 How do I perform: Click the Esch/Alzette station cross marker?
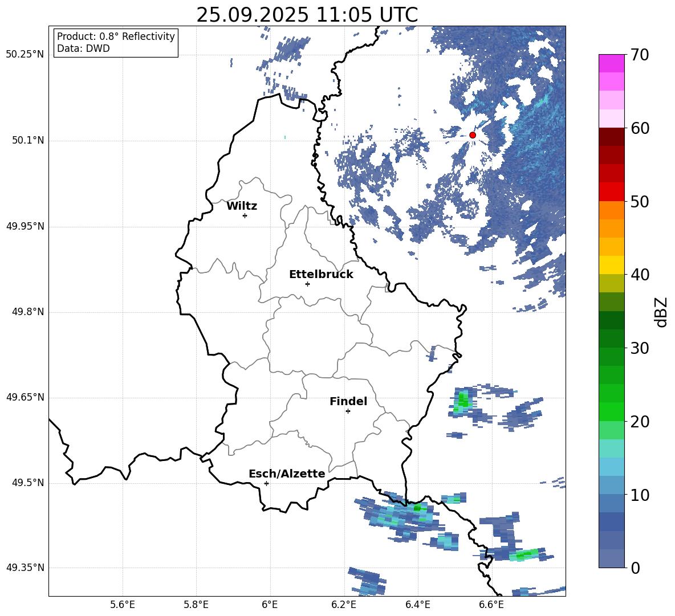point(266,483)
